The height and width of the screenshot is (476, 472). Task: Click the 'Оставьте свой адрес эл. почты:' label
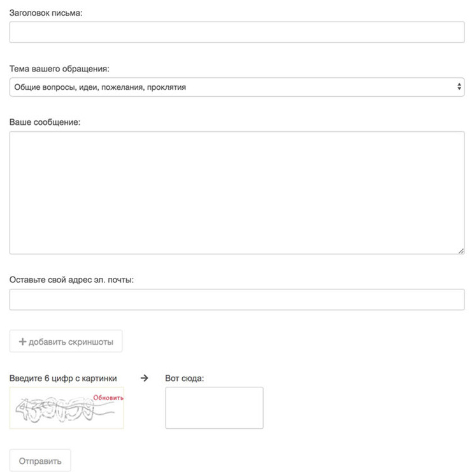71,280
